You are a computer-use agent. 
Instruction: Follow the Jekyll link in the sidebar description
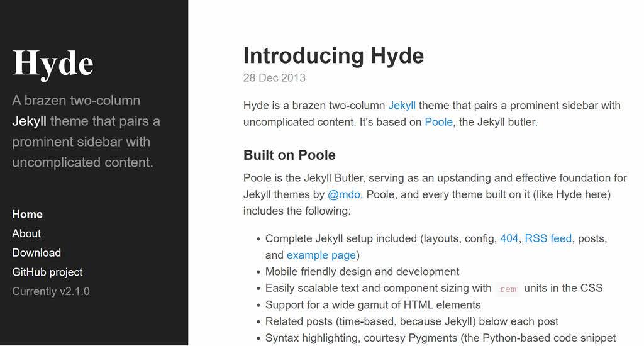click(29, 121)
